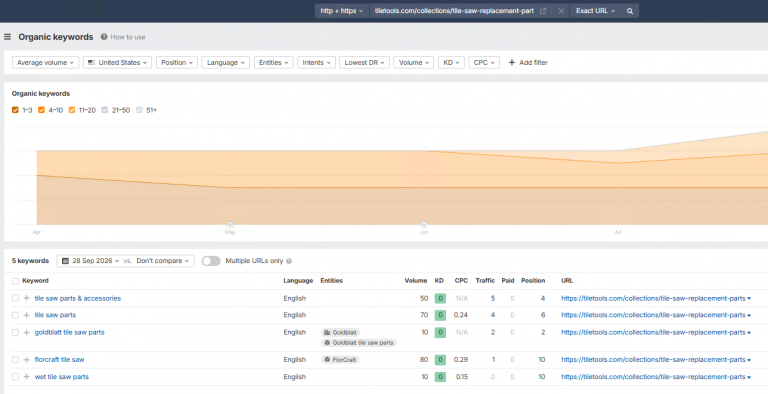This screenshot has height=394, width=768.
Task: Open the Don't compare dropdown
Action: [x=163, y=261]
